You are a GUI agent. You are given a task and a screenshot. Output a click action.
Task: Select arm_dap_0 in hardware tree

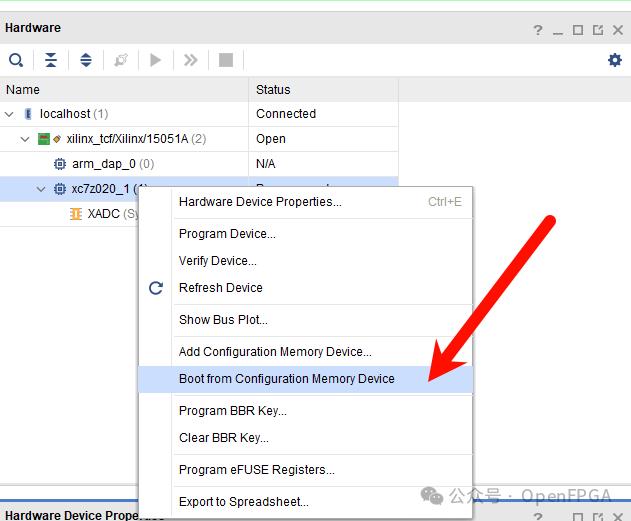103,164
